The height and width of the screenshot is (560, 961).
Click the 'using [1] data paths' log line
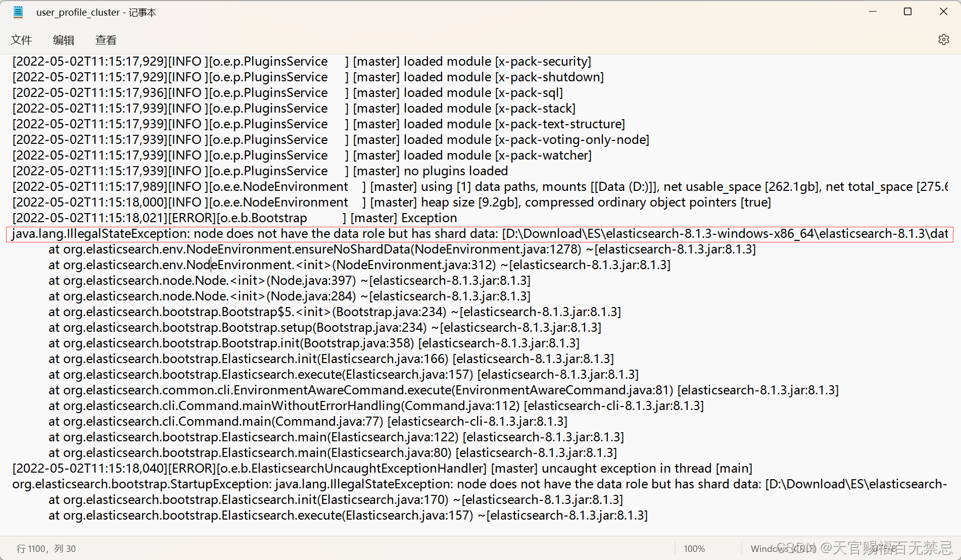(x=480, y=187)
